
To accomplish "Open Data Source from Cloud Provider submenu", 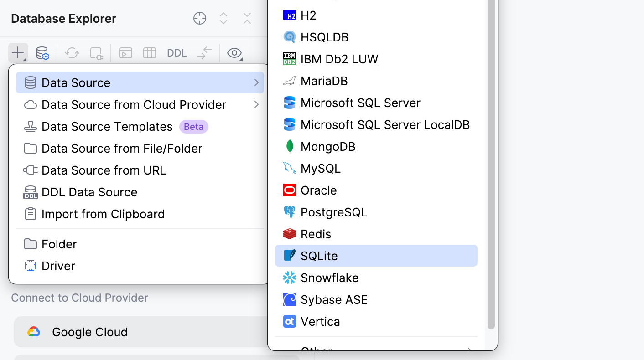I will pyautogui.click(x=140, y=104).
